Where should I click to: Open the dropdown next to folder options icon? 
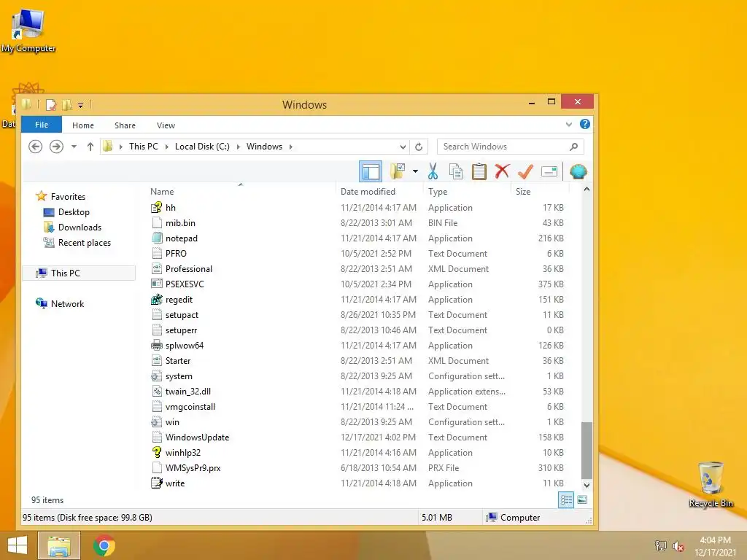415,171
